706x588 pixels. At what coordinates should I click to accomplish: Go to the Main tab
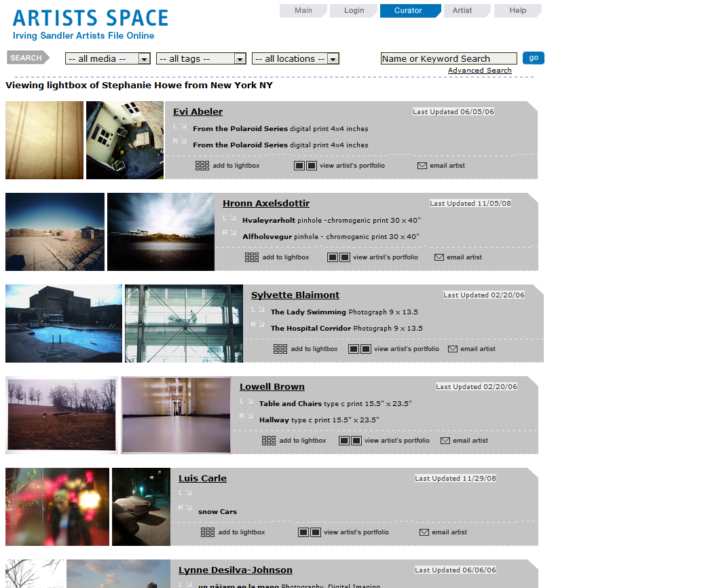(303, 11)
